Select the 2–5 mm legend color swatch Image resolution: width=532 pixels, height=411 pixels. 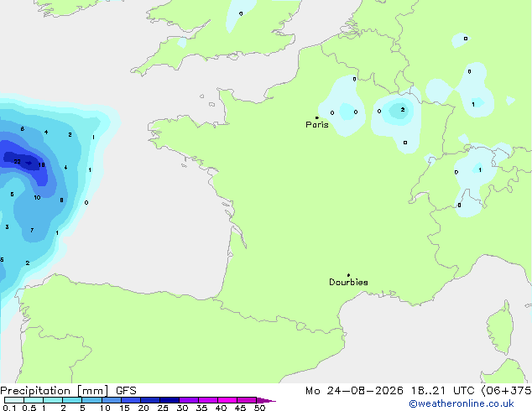coord(72,400)
